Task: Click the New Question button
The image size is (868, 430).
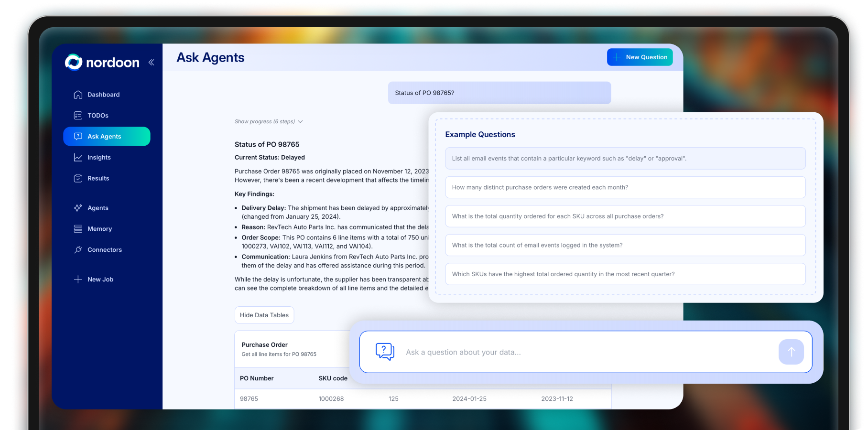Action: [640, 57]
